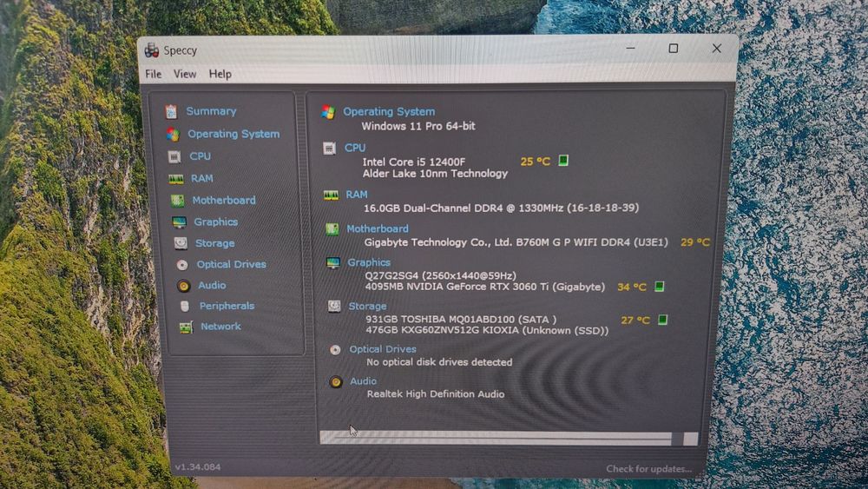
Task: Open the View menu
Action: click(x=185, y=74)
